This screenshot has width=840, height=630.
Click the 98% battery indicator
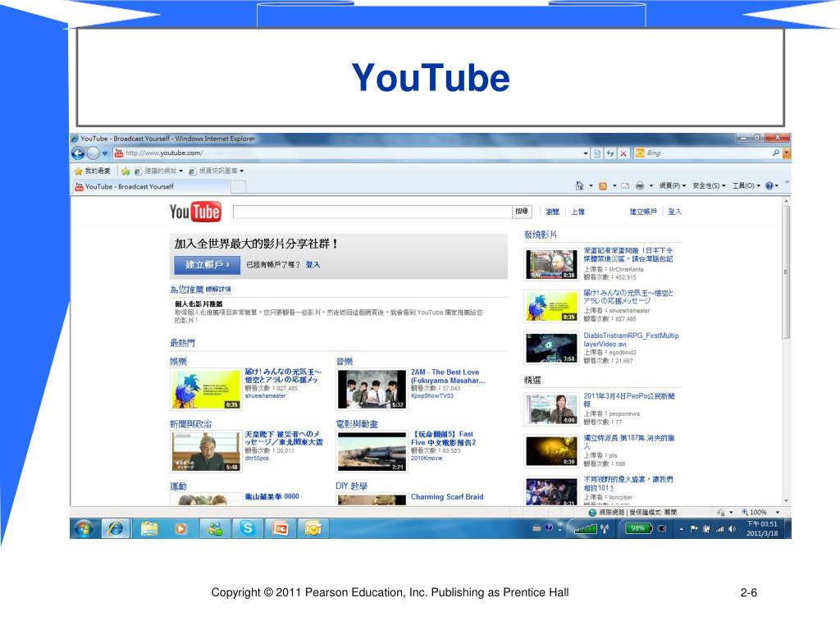coord(637,529)
